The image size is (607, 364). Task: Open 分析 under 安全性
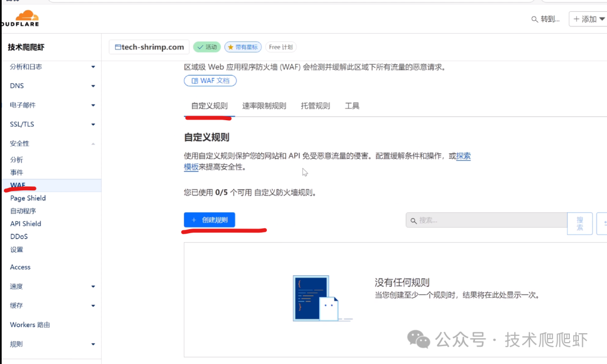17,160
